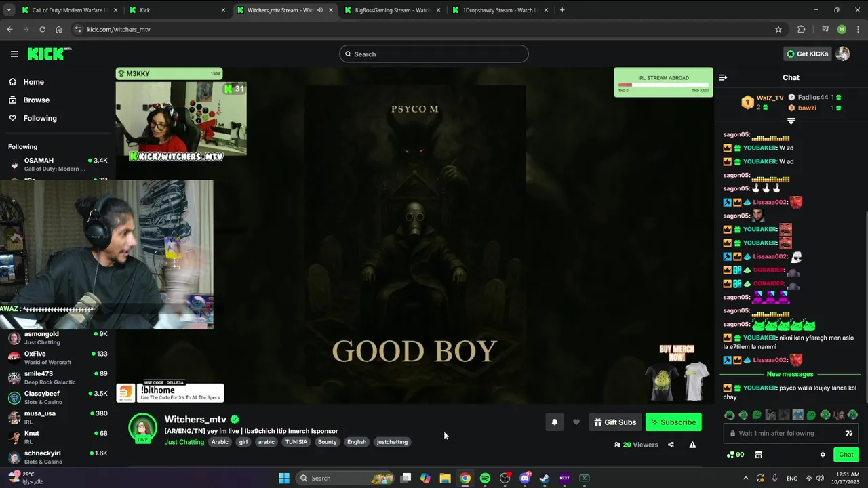This screenshot has width=868, height=488.
Task: Show hidden system tray icons
Action: pyautogui.click(x=746, y=478)
